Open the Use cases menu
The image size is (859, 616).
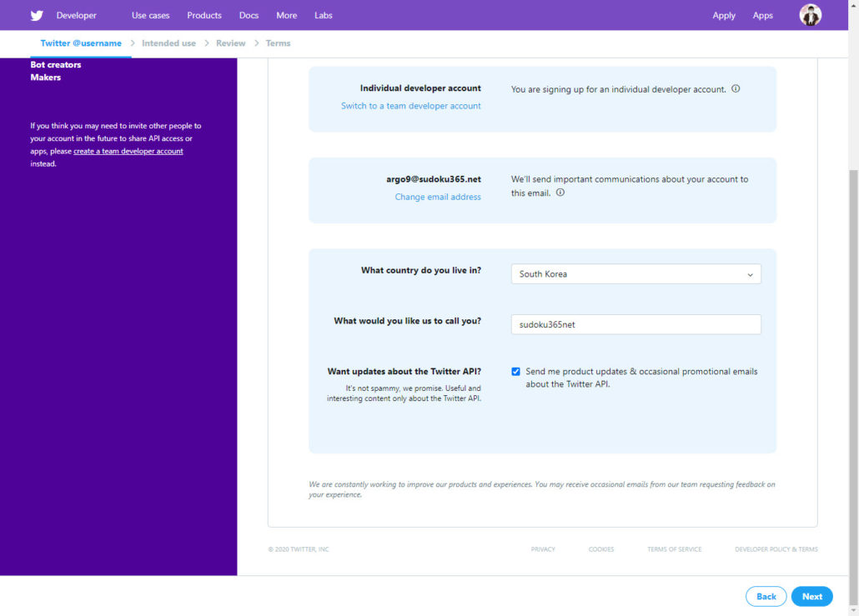pos(151,15)
